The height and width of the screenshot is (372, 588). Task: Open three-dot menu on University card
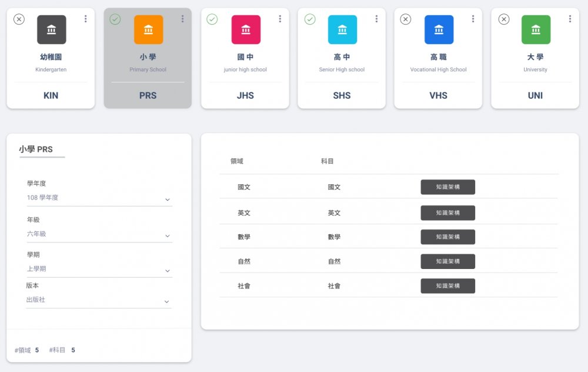(x=570, y=19)
